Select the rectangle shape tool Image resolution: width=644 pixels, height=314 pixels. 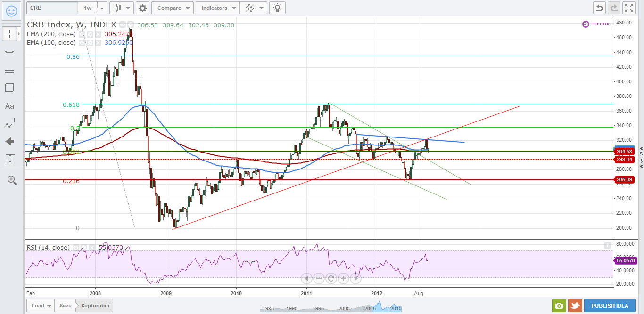[9, 88]
